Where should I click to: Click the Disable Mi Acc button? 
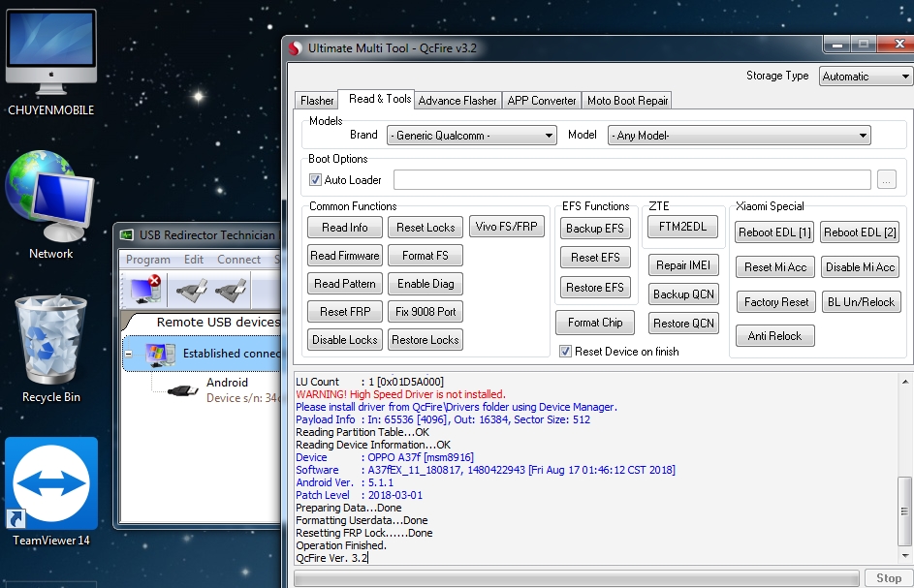(860, 267)
